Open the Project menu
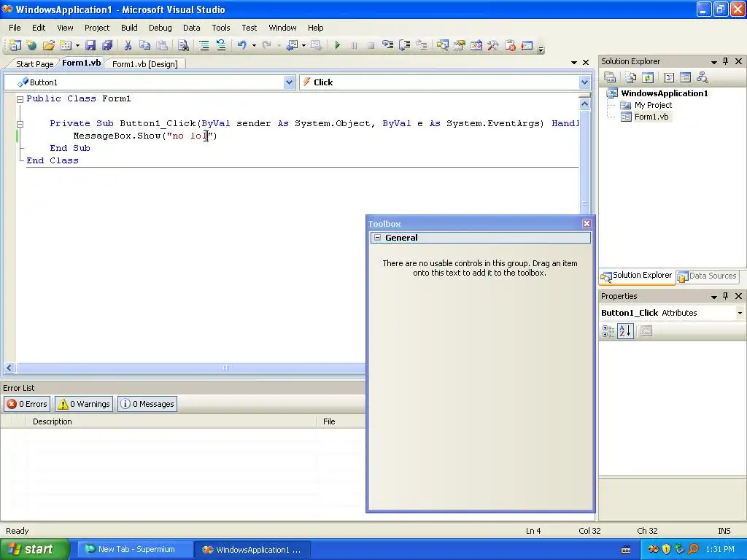This screenshot has height=560, width=747. coord(97,28)
